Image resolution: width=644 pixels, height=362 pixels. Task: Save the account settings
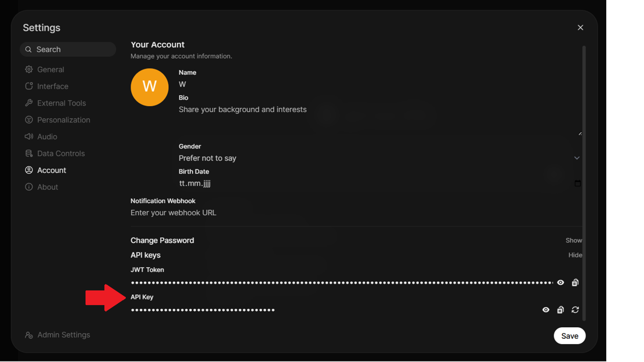[569, 336]
